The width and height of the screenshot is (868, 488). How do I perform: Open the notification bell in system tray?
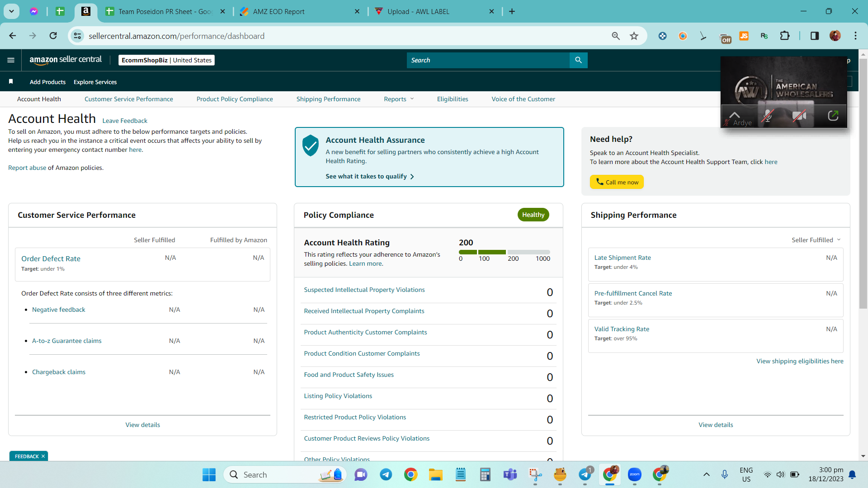pos(852,474)
